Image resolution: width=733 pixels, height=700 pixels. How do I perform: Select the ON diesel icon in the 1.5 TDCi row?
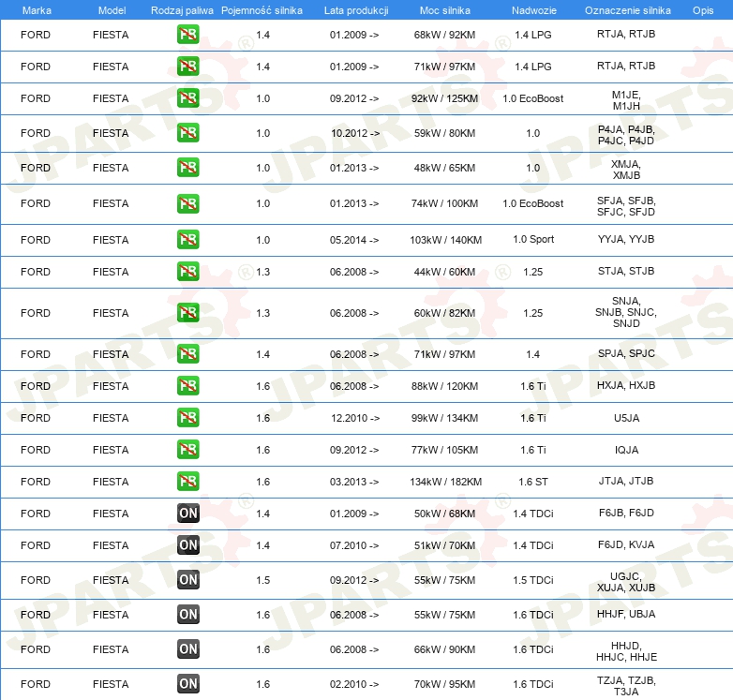[x=188, y=580]
